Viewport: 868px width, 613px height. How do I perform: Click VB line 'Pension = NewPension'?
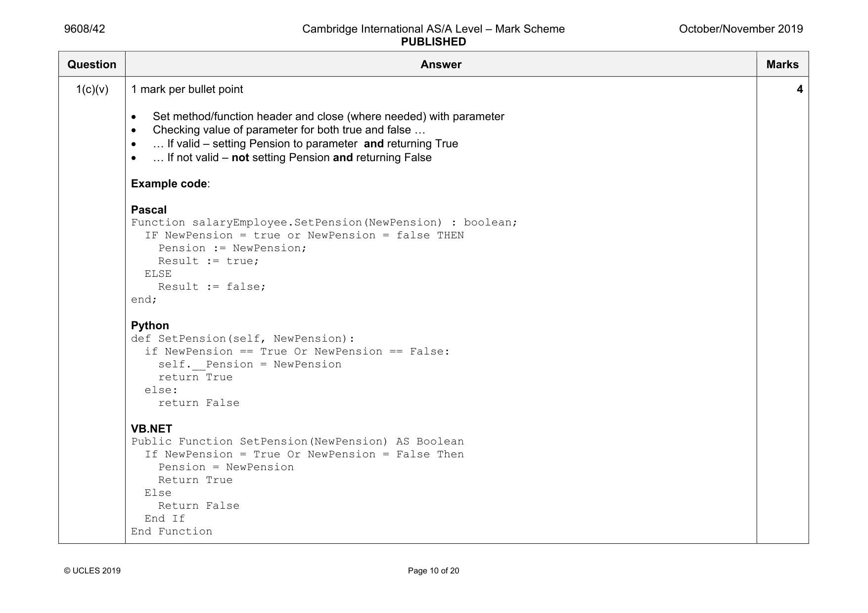[226, 467]
